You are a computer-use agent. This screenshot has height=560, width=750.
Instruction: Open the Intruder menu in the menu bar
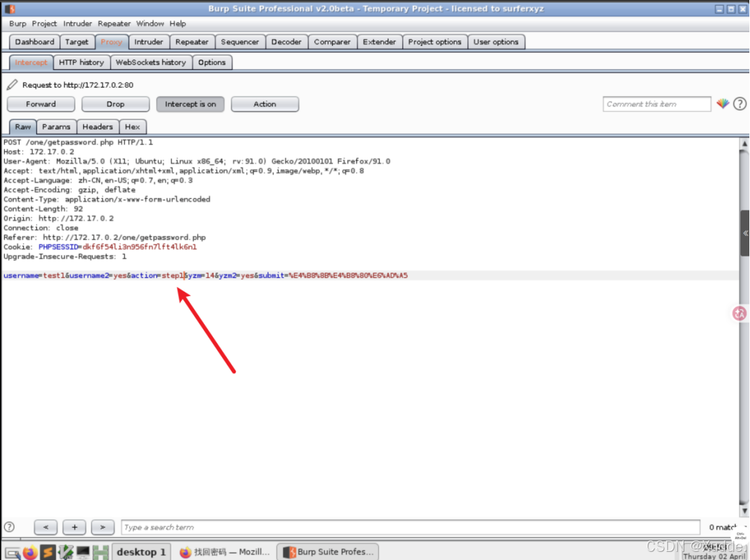(x=77, y=24)
